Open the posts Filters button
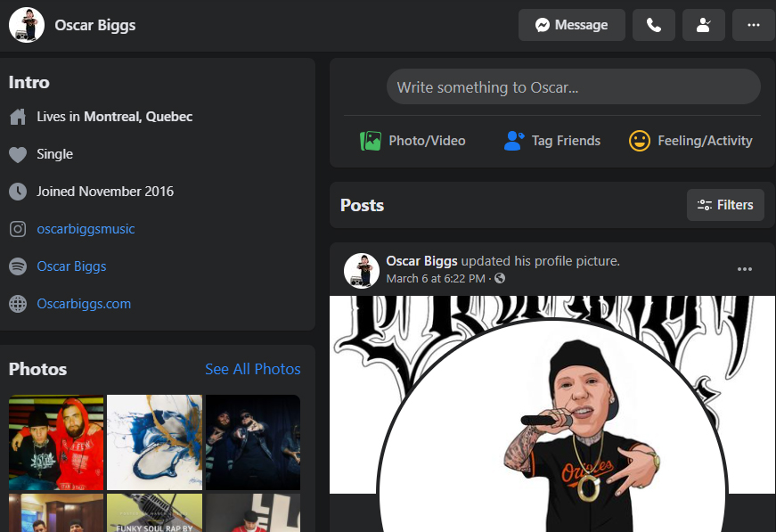 pos(725,205)
